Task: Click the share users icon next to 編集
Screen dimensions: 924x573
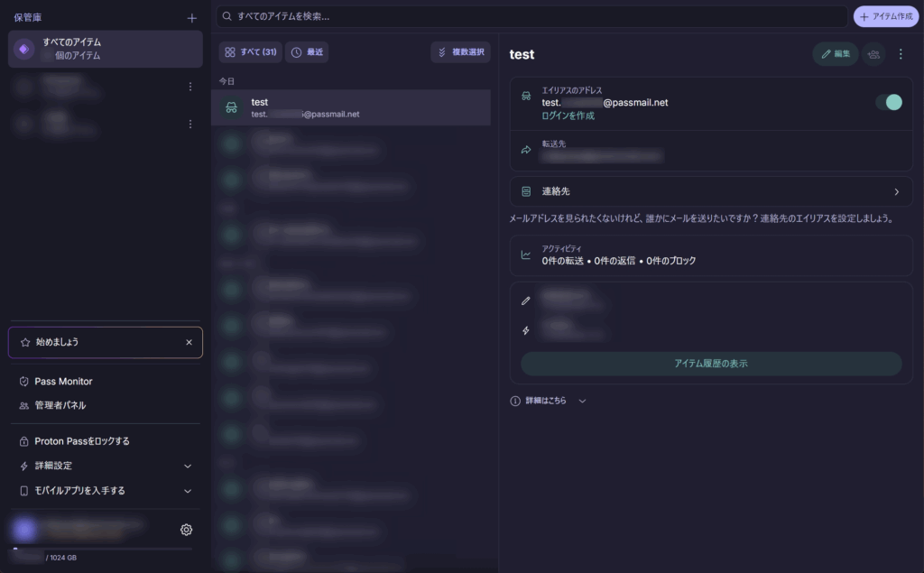Action: point(873,54)
